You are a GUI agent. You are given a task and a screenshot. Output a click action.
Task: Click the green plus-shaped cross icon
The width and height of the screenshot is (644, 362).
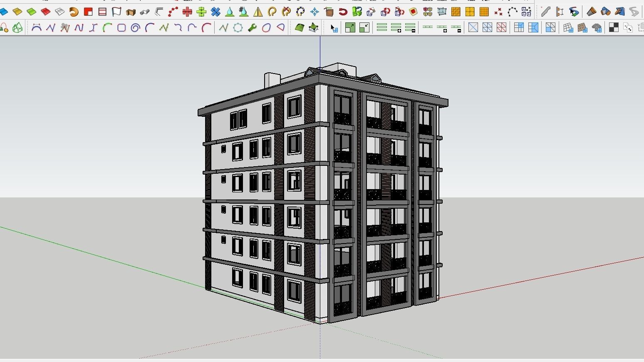201,12
